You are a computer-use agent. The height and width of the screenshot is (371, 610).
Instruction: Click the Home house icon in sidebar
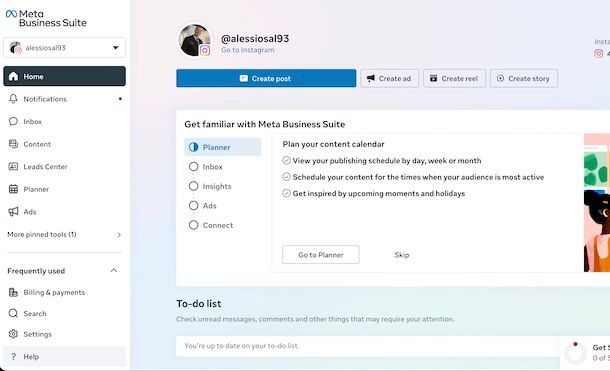click(13, 76)
